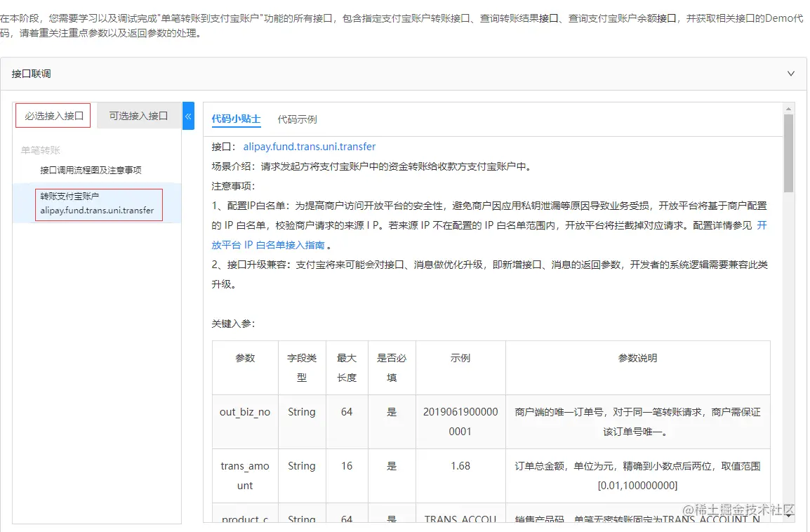The image size is (810, 532).
Task: Click the 参数 column header
Action: (x=245, y=368)
